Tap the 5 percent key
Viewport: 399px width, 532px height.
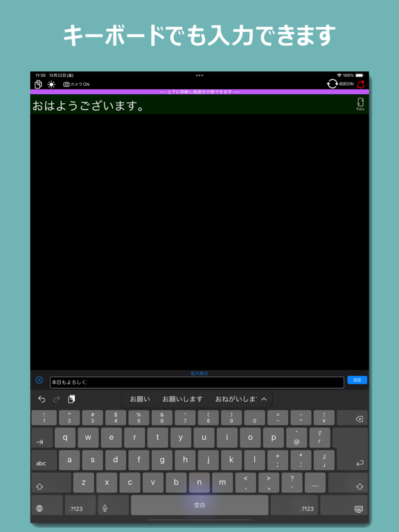(x=139, y=418)
